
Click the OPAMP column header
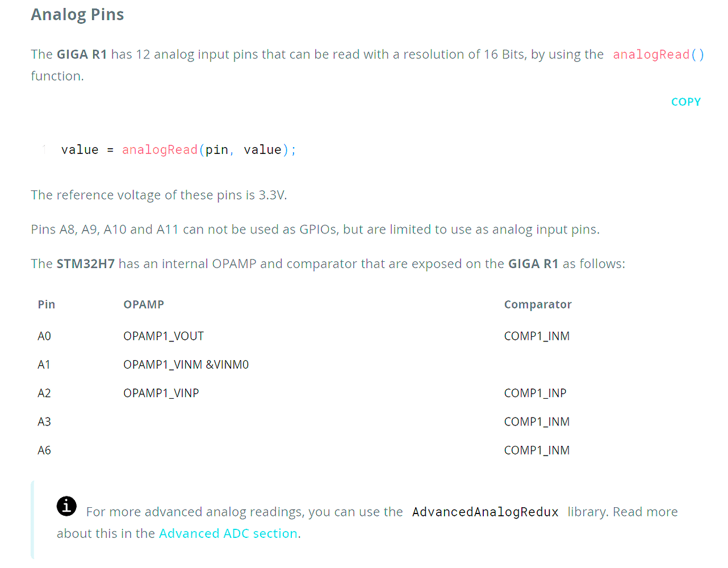143,304
